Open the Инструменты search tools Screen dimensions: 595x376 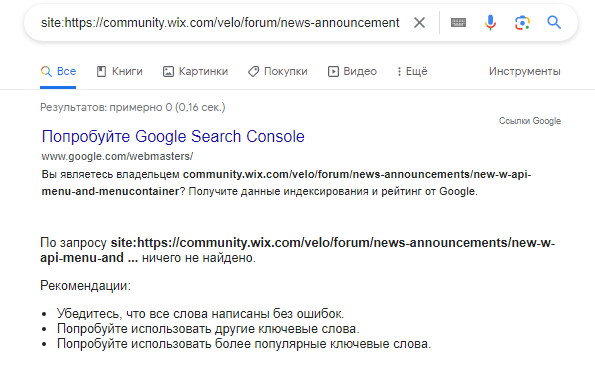point(524,71)
